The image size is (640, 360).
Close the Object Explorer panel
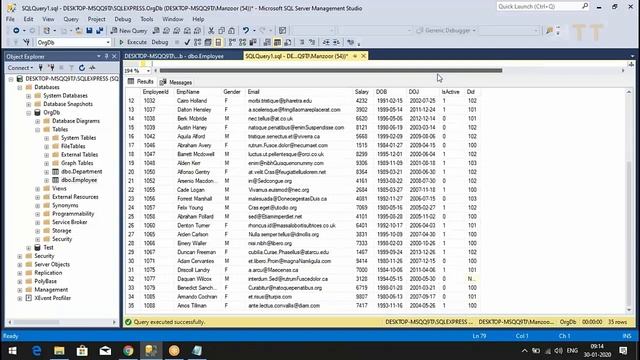coord(114,56)
